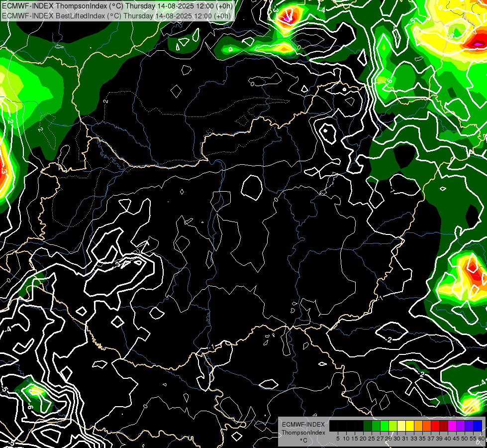Select the red-orange 35–37 legend swatch
487x448 pixels.
[x=427, y=426]
